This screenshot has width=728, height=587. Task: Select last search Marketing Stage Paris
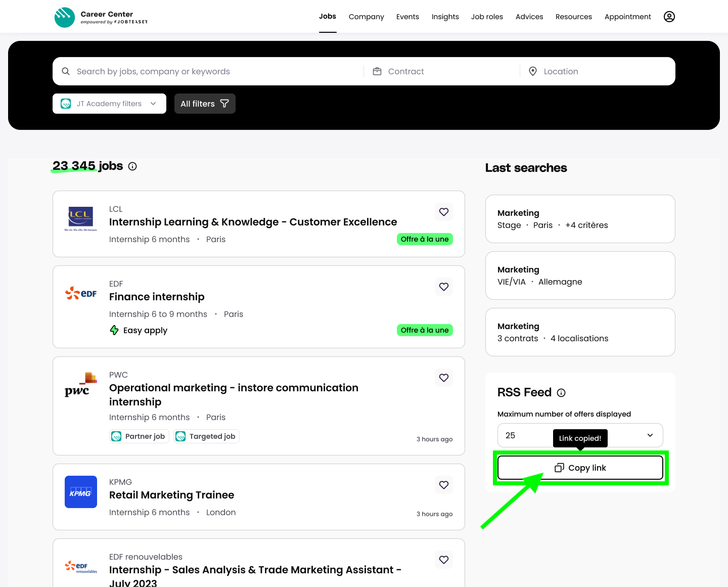pyautogui.click(x=580, y=219)
